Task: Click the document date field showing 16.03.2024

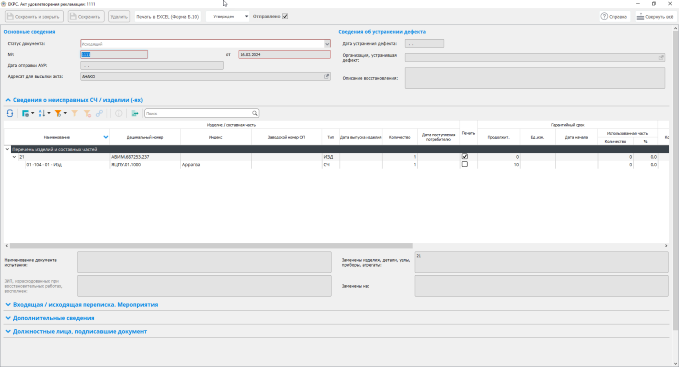Action: point(284,55)
